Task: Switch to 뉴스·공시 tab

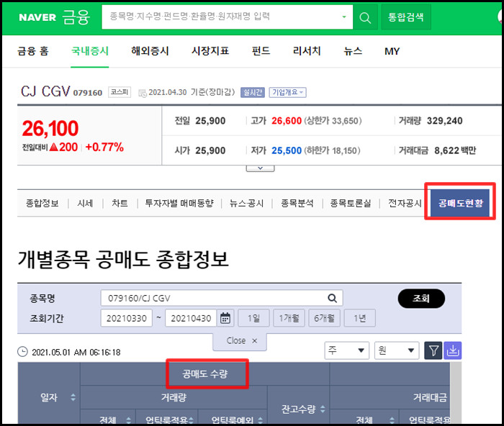Action: pyautogui.click(x=246, y=203)
